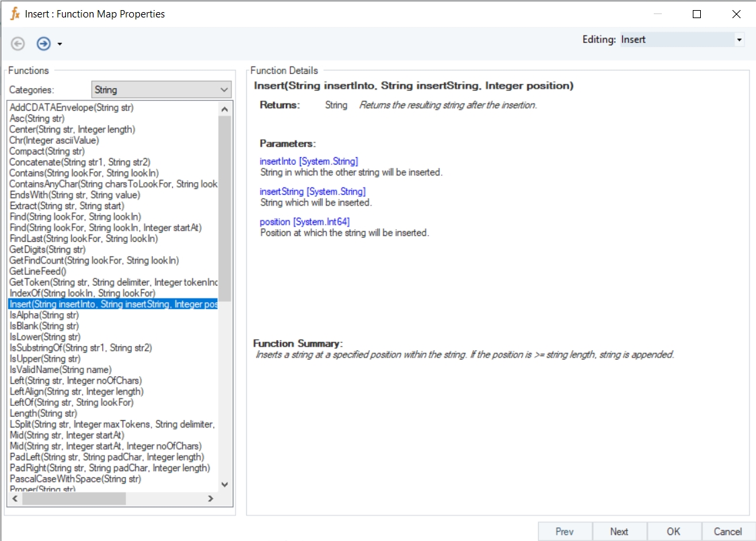Viewport: 756px width, 541px height.
Task: Click the fx function icon in title bar
Action: click(14, 13)
